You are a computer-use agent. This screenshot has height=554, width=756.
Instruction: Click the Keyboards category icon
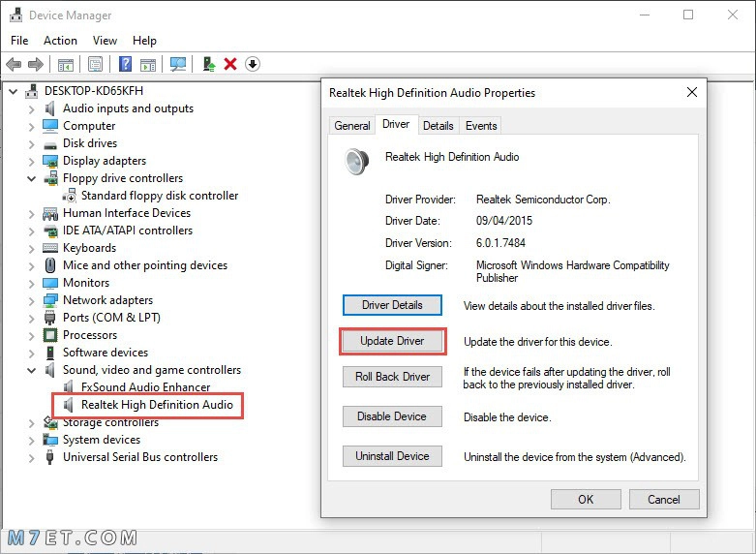[50, 248]
